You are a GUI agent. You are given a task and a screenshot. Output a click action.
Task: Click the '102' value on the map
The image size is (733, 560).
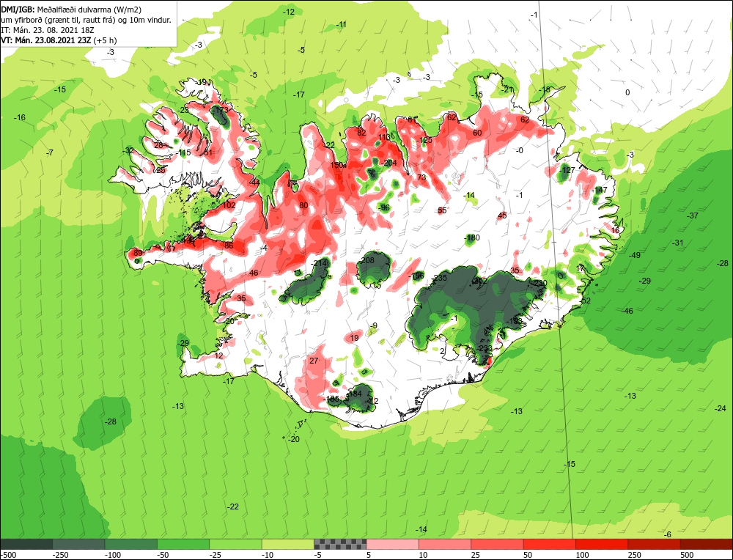point(229,205)
